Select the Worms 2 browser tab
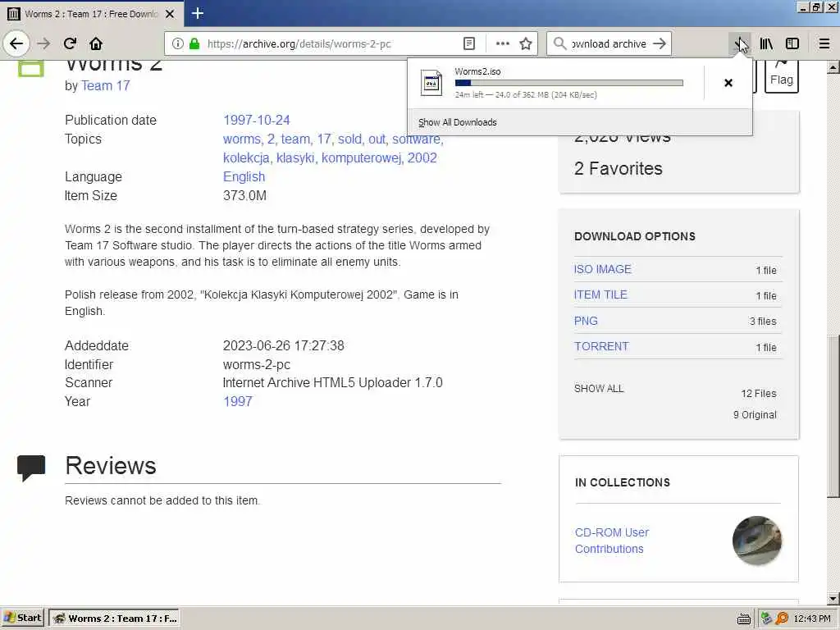 pos(92,14)
